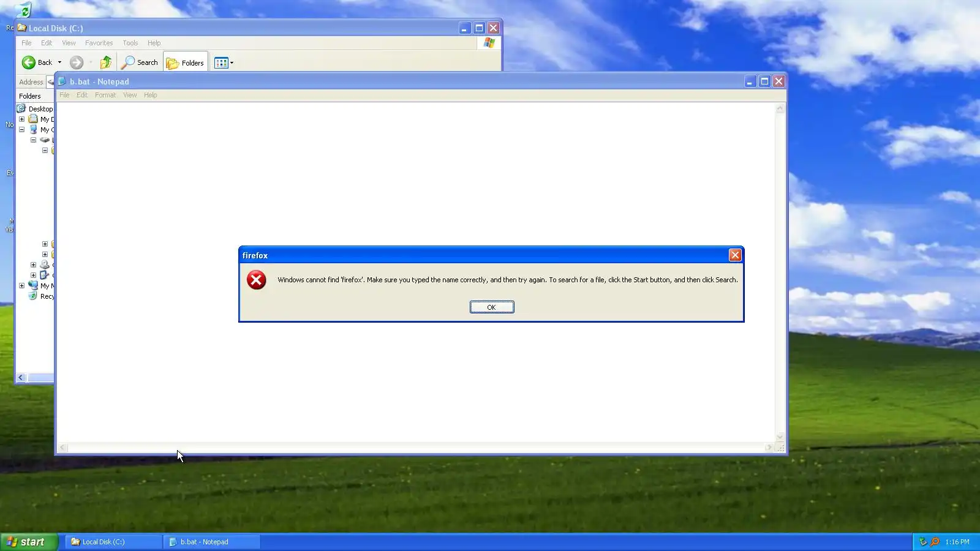Expand the CD drive tree node
Screen dimensions: 980x551
point(33,265)
